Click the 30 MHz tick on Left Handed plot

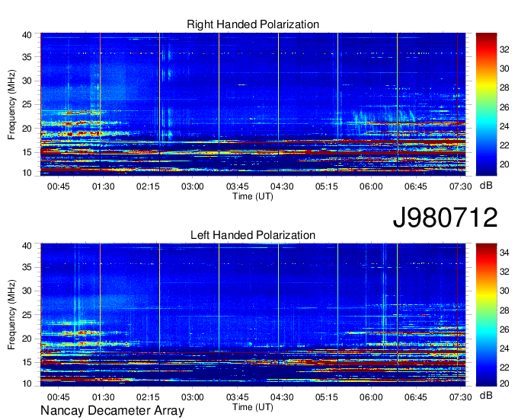point(27,291)
